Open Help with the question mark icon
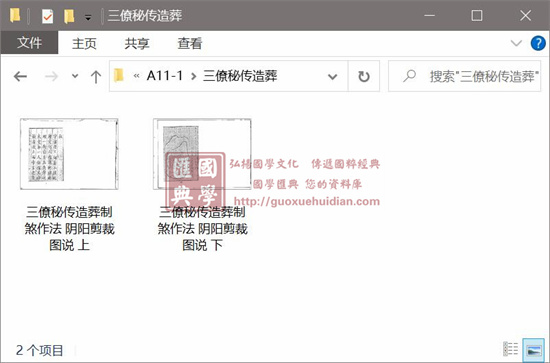The height and width of the screenshot is (363, 550). tap(538, 43)
